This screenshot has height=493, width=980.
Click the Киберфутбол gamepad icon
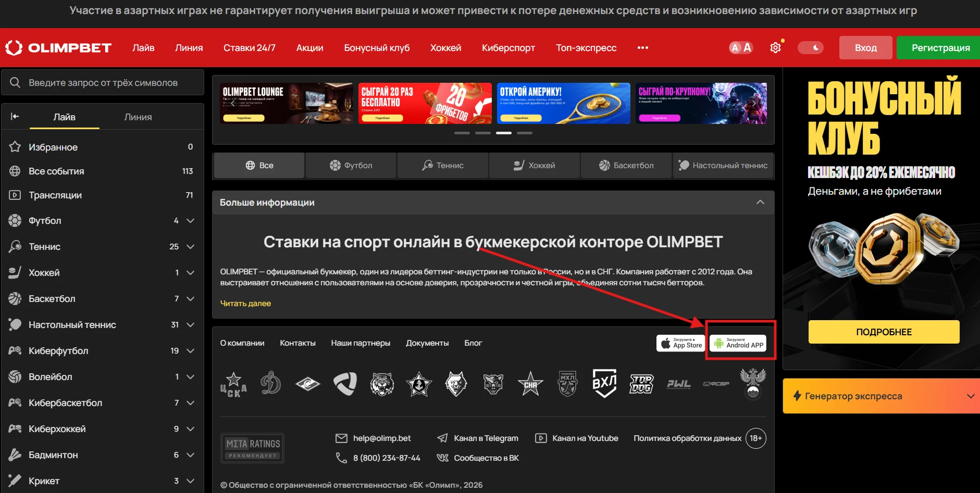15,351
